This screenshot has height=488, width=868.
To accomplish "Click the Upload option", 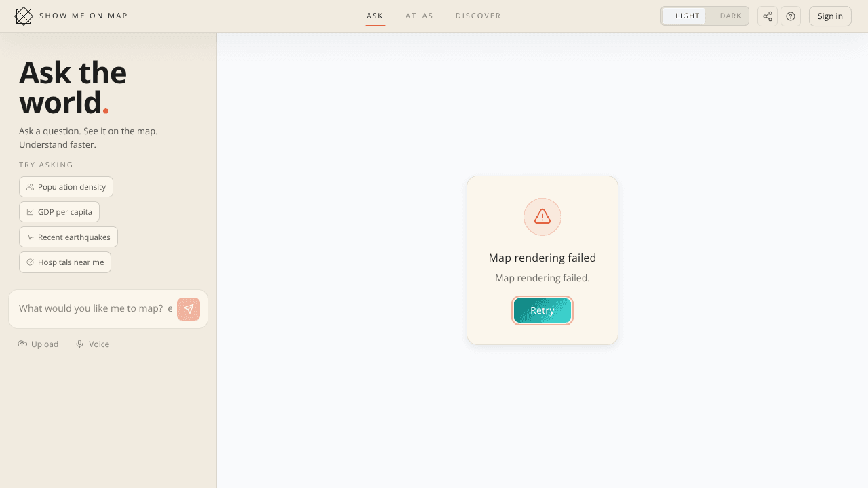I will point(38,344).
